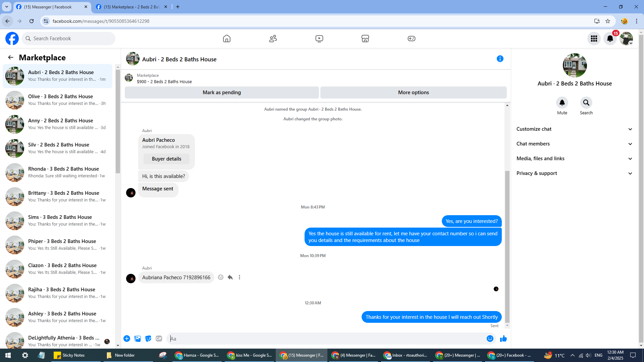Open more options for Aubriana's message

click(239, 277)
